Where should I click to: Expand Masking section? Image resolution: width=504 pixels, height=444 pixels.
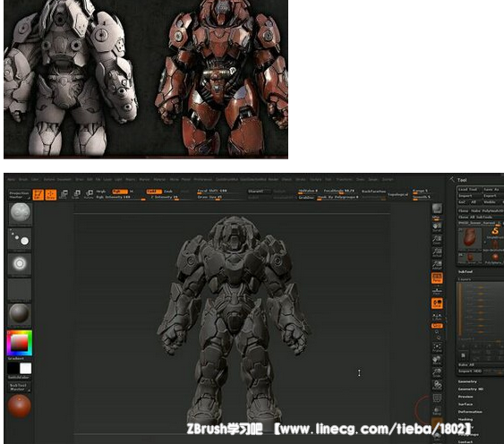(x=466, y=419)
